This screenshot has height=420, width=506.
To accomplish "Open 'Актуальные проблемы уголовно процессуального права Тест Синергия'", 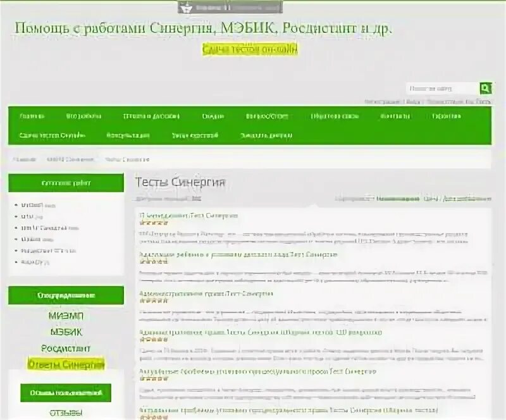I will 258,371.
